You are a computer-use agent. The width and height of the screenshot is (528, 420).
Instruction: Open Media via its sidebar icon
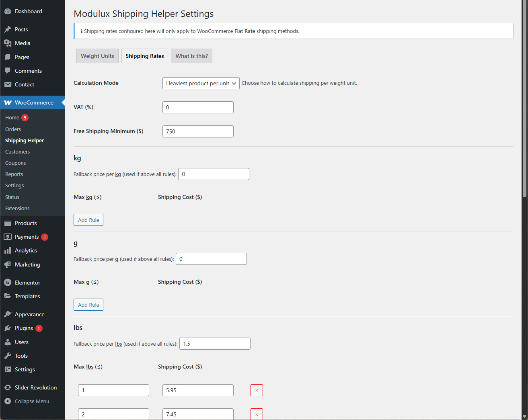click(x=8, y=43)
